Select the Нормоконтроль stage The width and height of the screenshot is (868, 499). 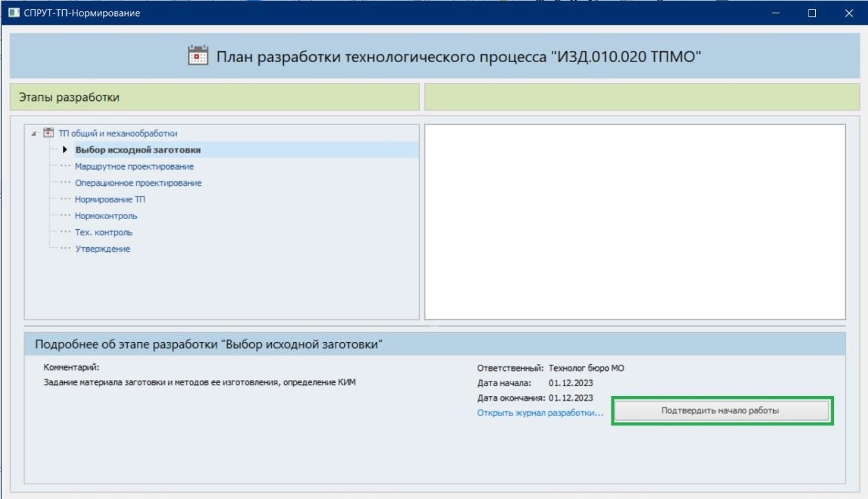[106, 216]
